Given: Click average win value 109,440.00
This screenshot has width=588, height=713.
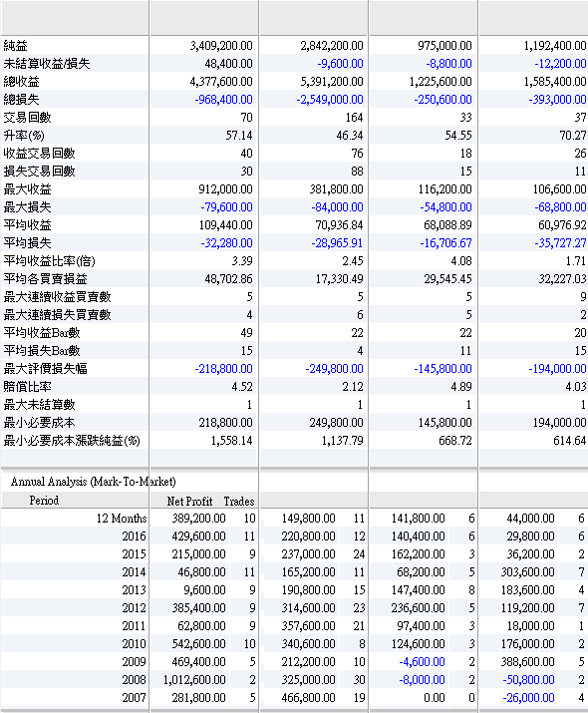Looking at the screenshot, I should click(x=225, y=225).
